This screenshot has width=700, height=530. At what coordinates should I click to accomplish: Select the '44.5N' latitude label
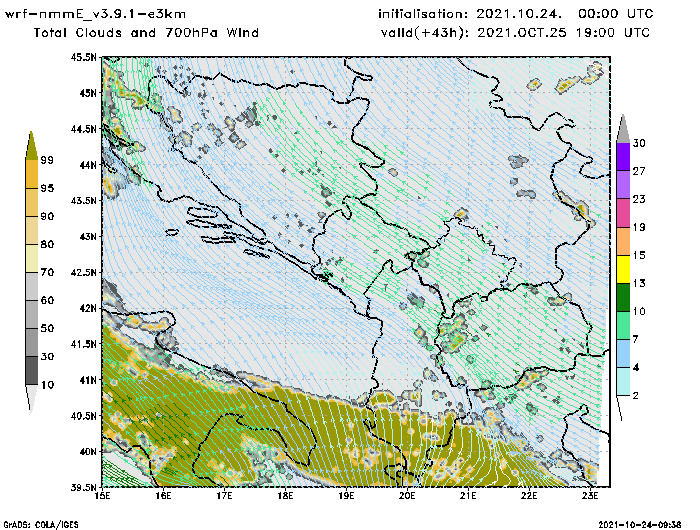tap(83, 129)
